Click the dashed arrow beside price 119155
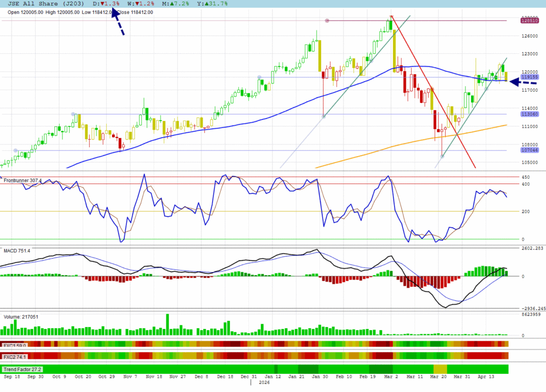The width and height of the screenshot is (546, 392). point(524,82)
